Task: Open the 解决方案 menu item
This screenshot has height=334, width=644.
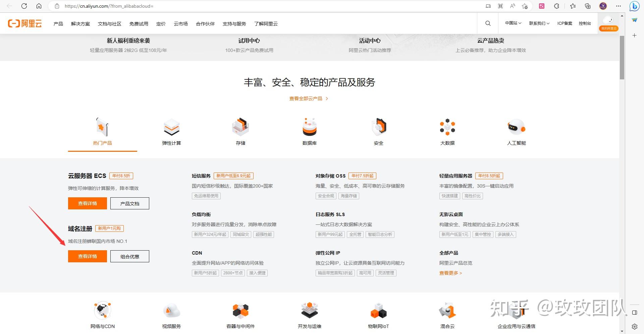Action: [80, 23]
